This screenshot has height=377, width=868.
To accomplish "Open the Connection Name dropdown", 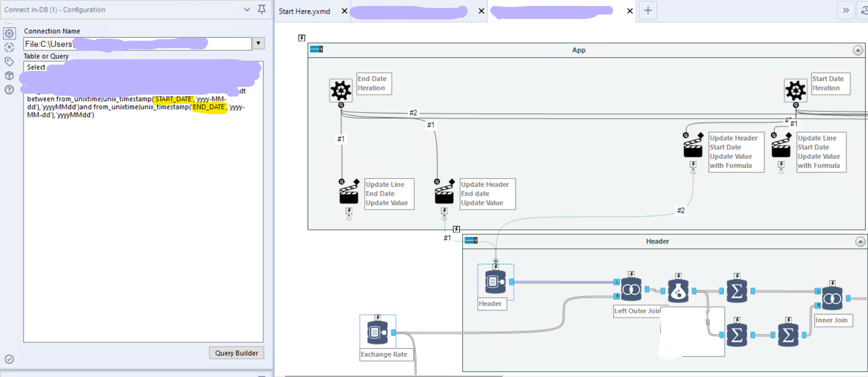I will (258, 44).
